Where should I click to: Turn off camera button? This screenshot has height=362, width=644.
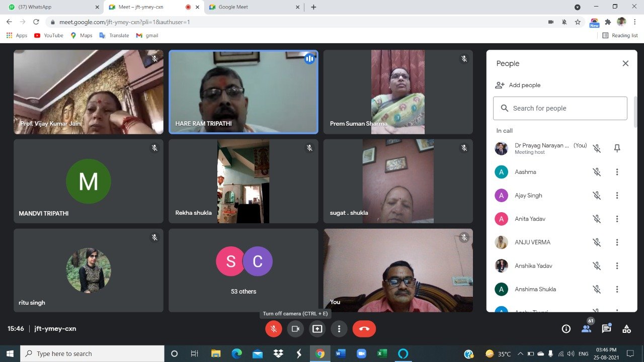295,329
